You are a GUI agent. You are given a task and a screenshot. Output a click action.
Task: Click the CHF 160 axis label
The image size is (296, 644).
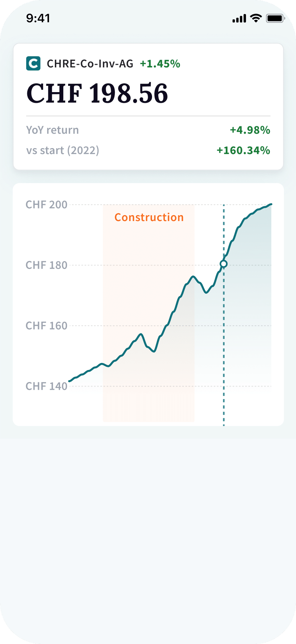[46, 326]
